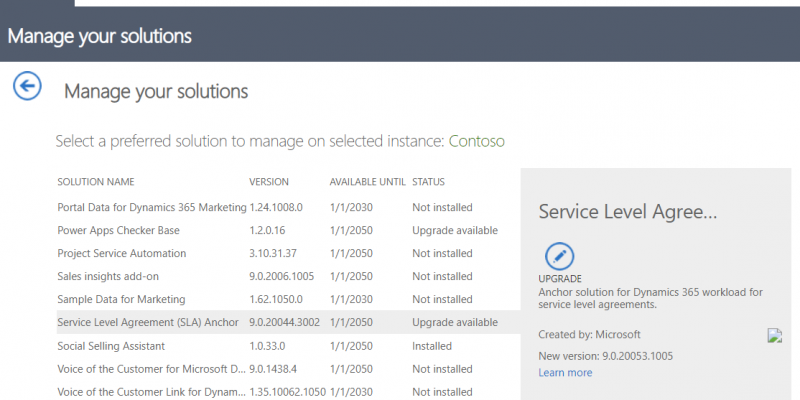This screenshot has width=800, height=400.
Task: Click the STATUS column header
Action: coord(429,182)
